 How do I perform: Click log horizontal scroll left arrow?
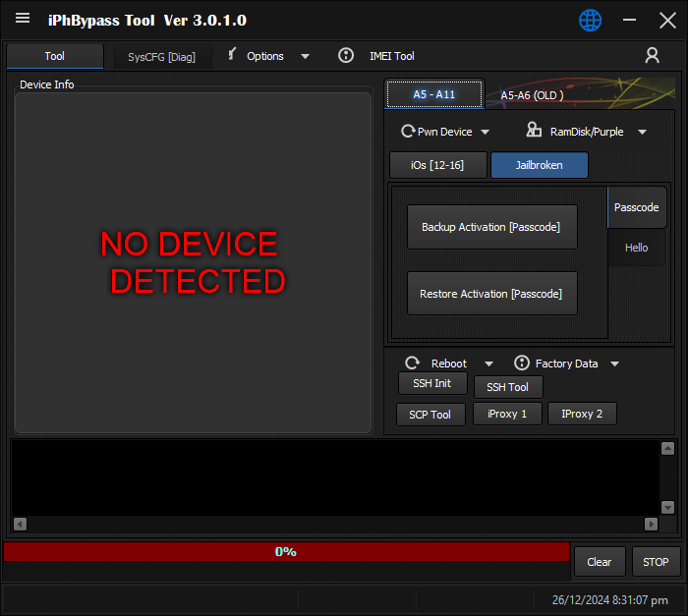click(x=21, y=524)
